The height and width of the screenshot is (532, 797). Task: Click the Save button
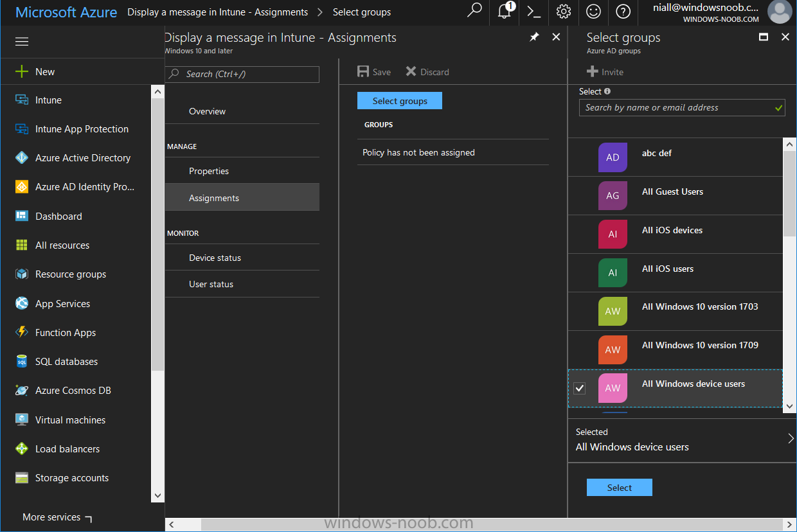[x=374, y=72]
